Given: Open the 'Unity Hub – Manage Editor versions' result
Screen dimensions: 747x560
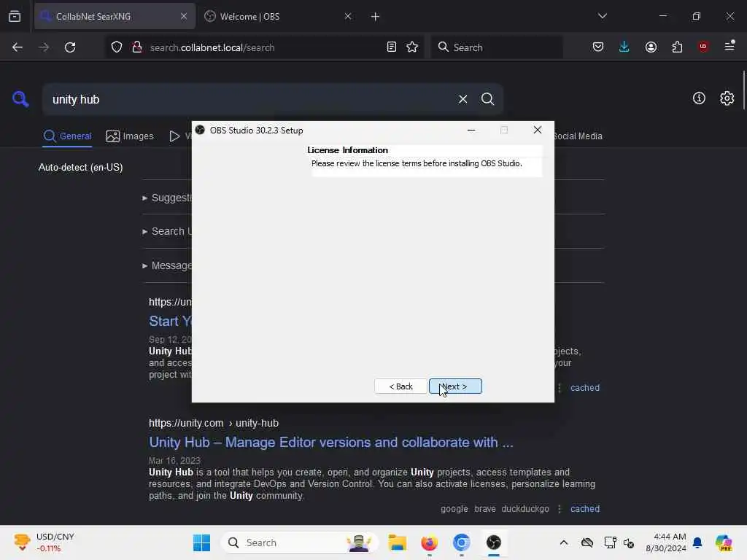Looking at the screenshot, I should point(331,442).
